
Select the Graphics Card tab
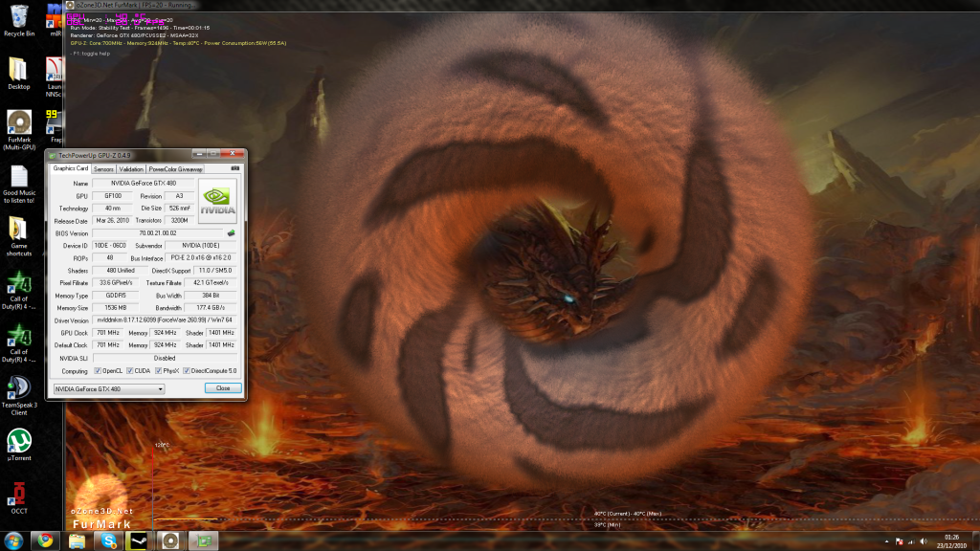pyautogui.click(x=70, y=168)
